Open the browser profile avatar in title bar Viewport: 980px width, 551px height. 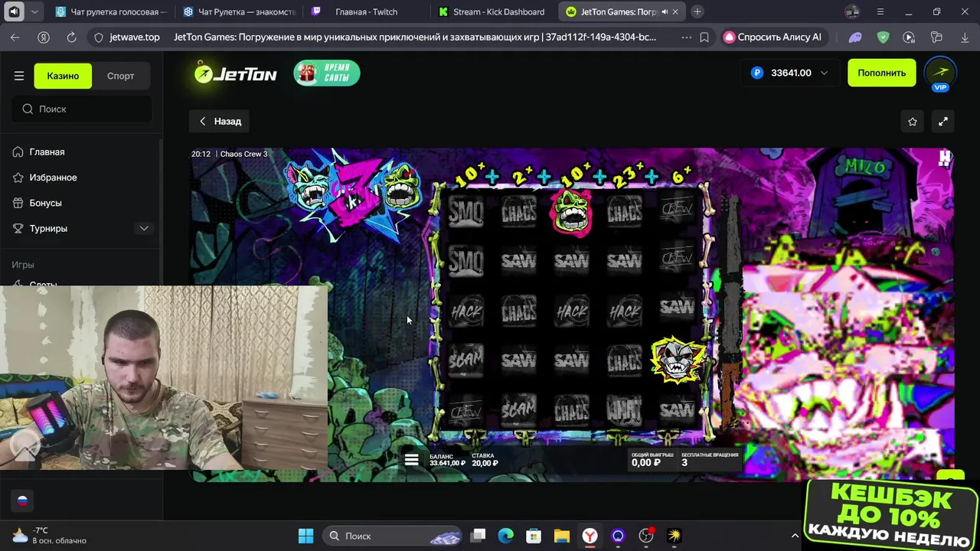coord(852,11)
